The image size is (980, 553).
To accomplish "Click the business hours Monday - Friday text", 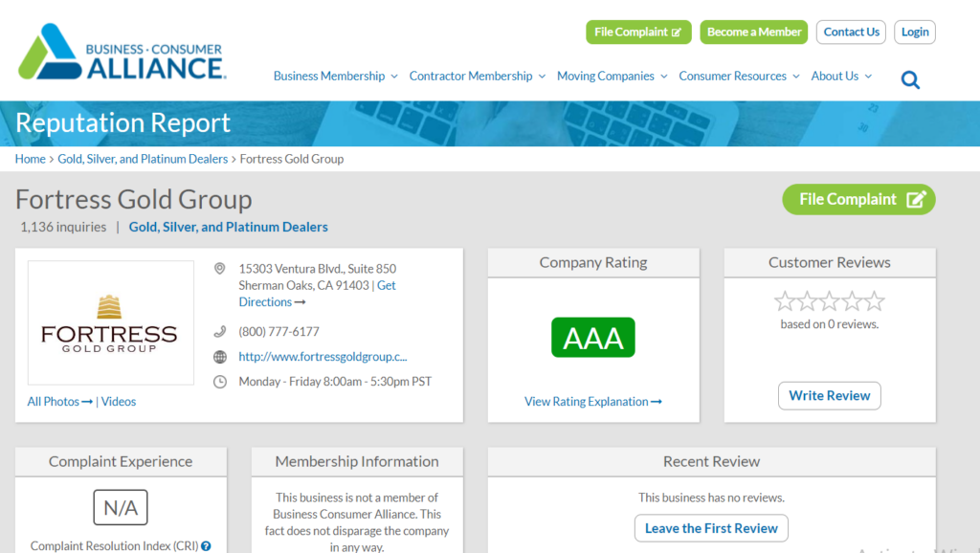I will tap(335, 381).
